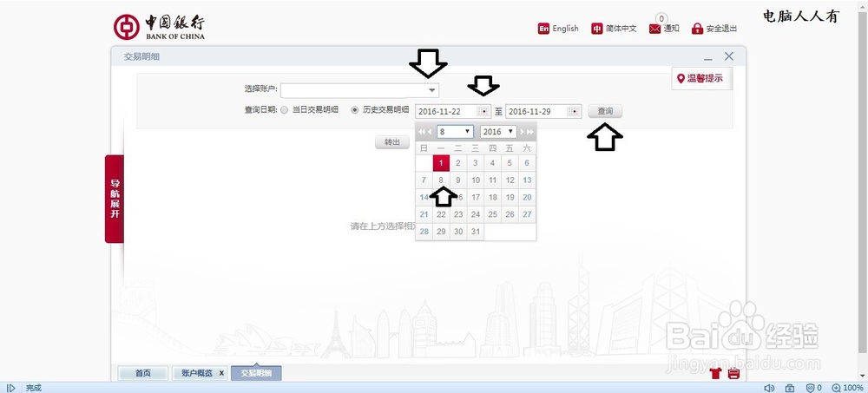Select day 3 in calendar
This screenshot has width=868, height=393.
476,163
